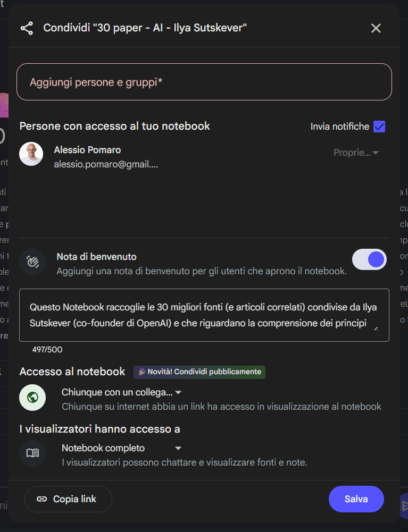Click the waving hand welcome note icon
This screenshot has width=408, height=532.
[32, 262]
